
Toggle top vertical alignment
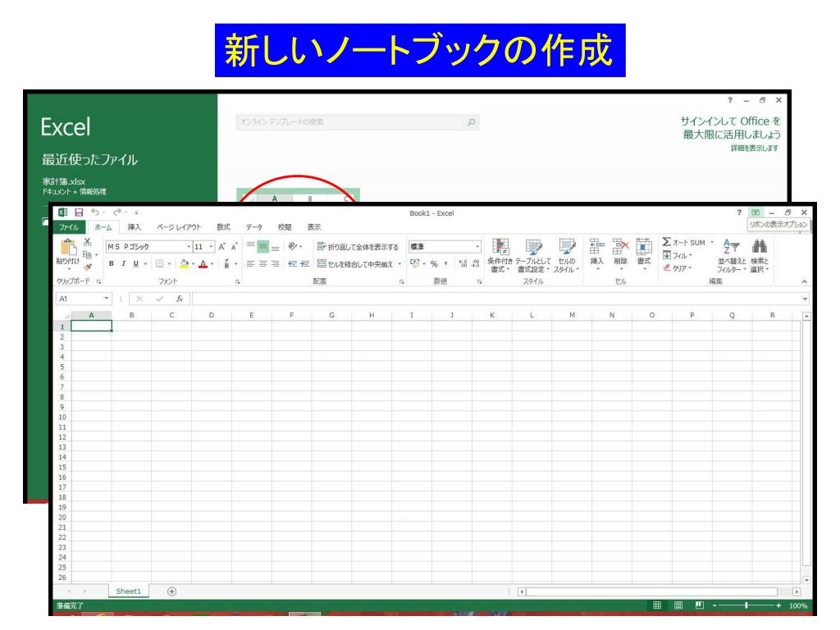tap(250, 246)
